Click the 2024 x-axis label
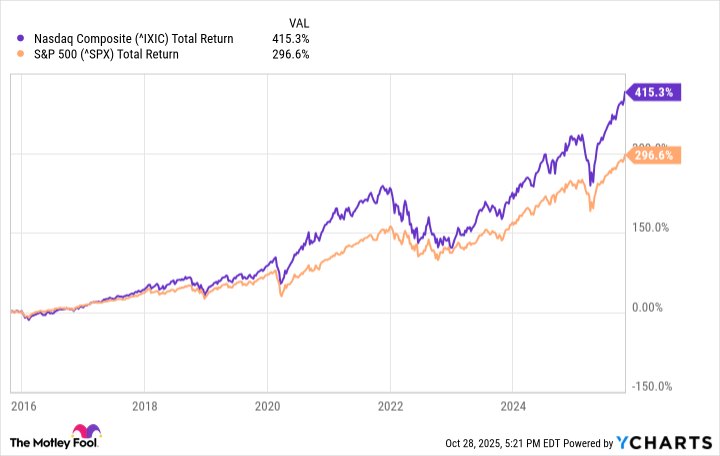Screen dimensions: 720x456 [513, 406]
